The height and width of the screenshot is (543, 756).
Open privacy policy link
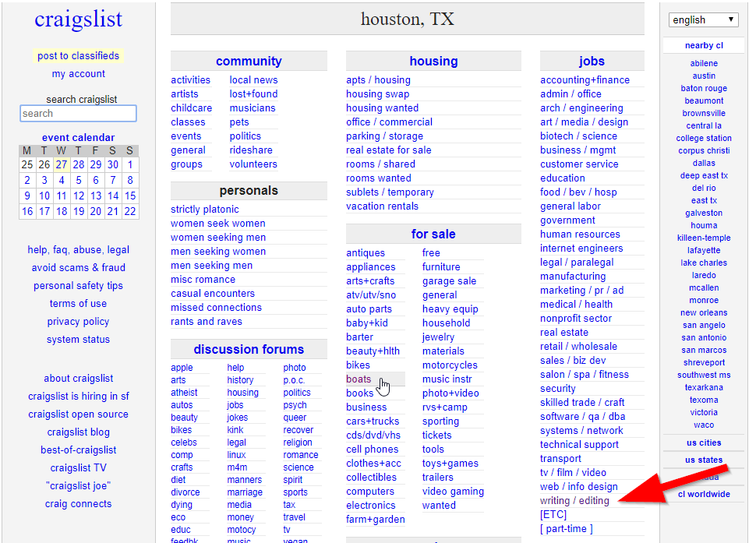point(78,322)
